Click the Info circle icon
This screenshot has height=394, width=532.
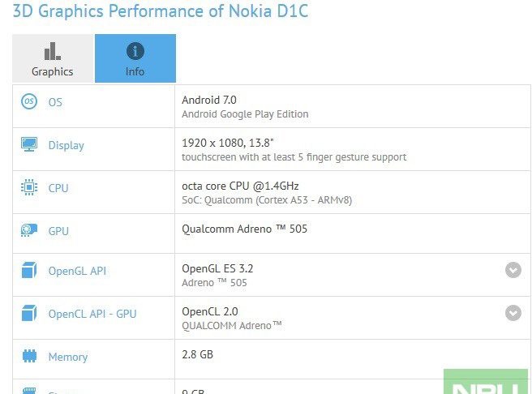click(x=135, y=51)
